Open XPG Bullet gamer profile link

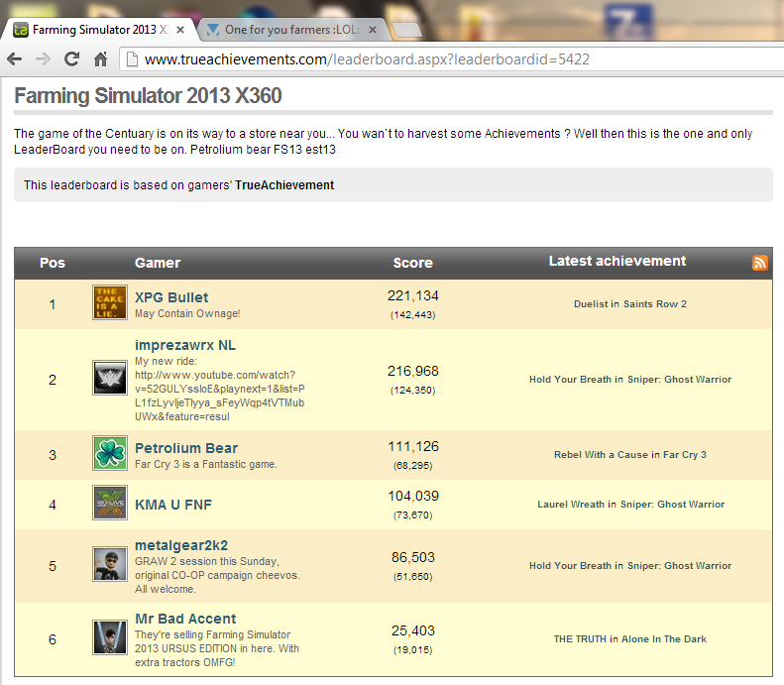pyautogui.click(x=171, y=297)
